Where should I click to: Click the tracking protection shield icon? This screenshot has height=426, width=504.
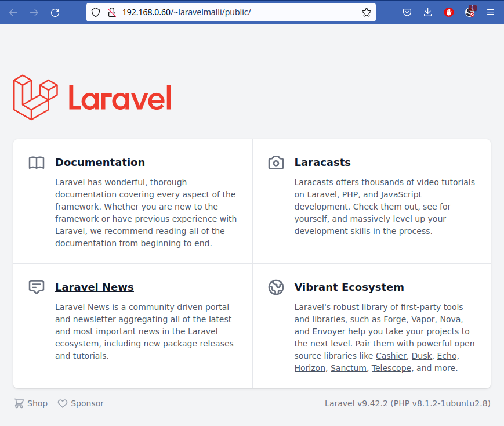[96, 12]
